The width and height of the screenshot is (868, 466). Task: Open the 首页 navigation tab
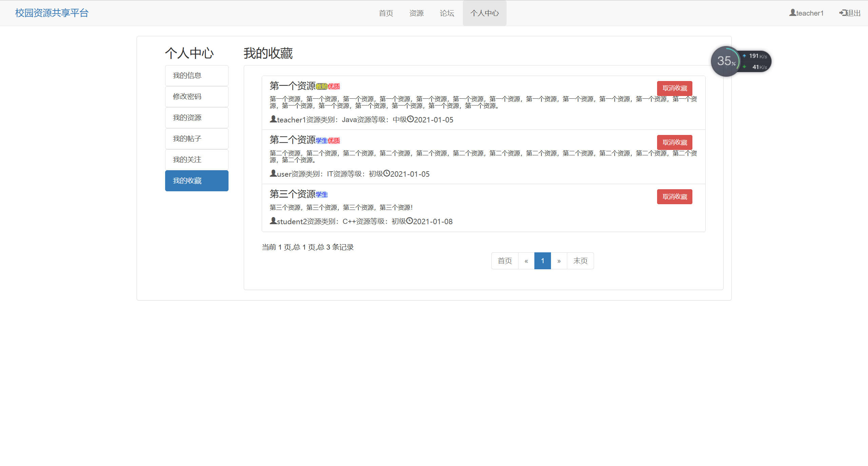coord(386,13)
